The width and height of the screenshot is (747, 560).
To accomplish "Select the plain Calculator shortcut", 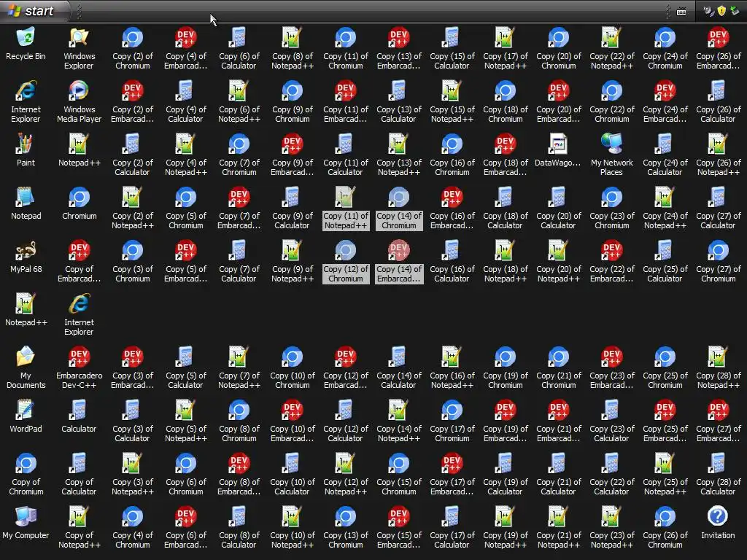I will coord(79,416).
